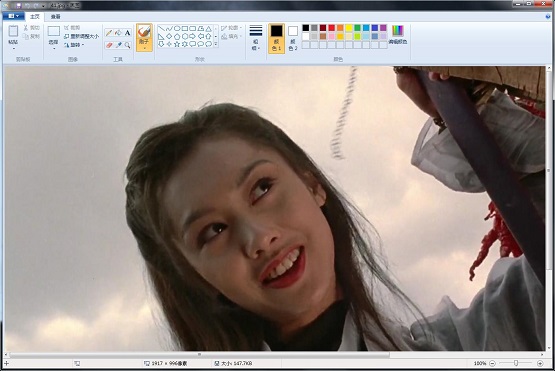
Task: Customize quick access toolbar dropdown arrow
Action: [44, 6]
